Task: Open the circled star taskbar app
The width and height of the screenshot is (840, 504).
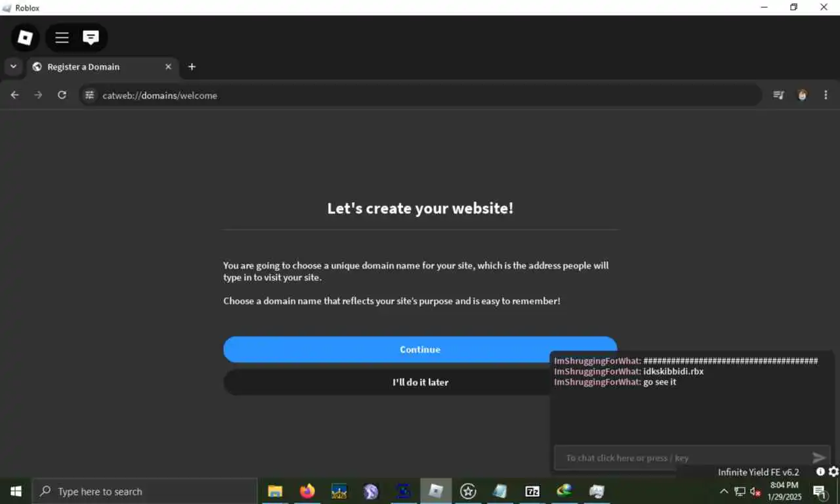Action: pyautogui.click(x=468, y=491)
